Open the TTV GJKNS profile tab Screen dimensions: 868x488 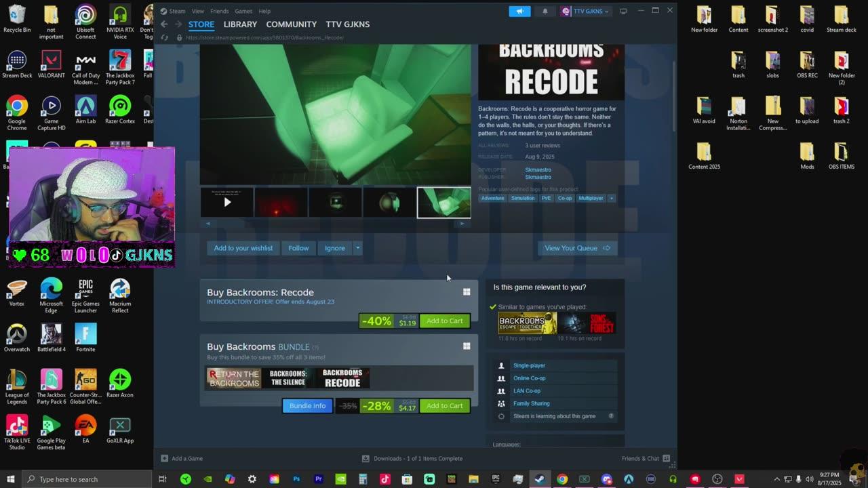click(x=347, y=24)
